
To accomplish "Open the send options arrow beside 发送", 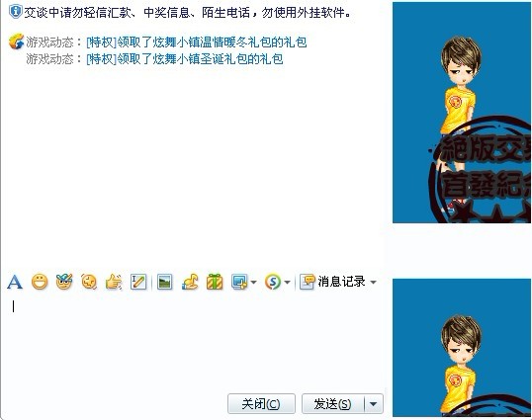I will click(373, 404).
